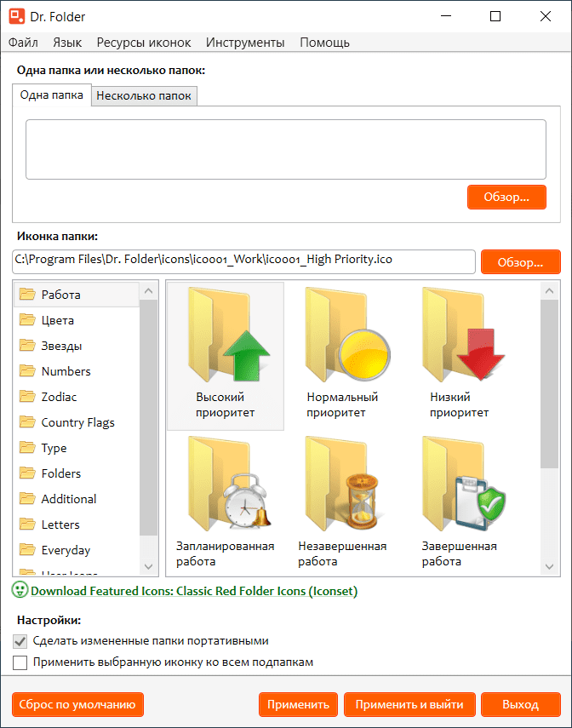The image size is (572, 728).
Task: Click the Применить и выйти button
Action: [409, 704]
